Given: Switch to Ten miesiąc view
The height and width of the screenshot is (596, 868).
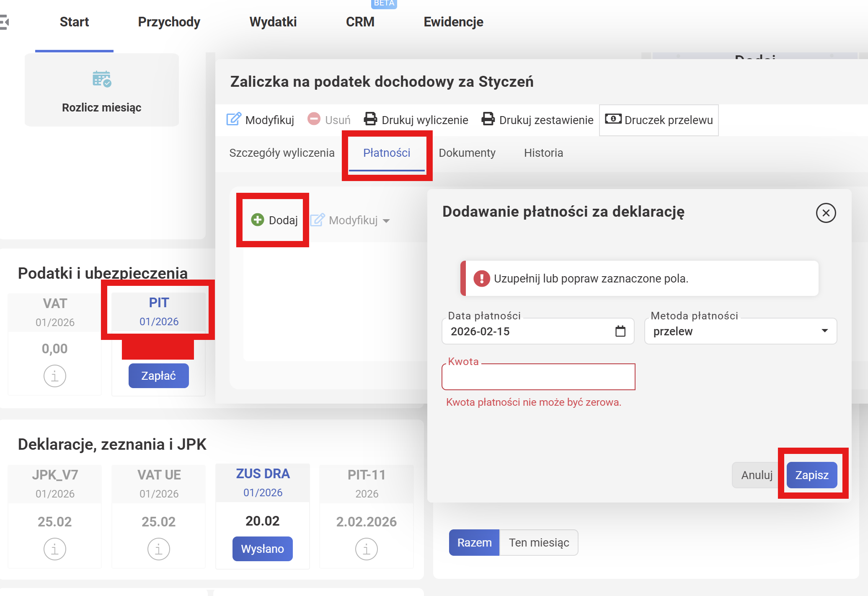Looking at the screenshot, I should click(x=539, y=542).
